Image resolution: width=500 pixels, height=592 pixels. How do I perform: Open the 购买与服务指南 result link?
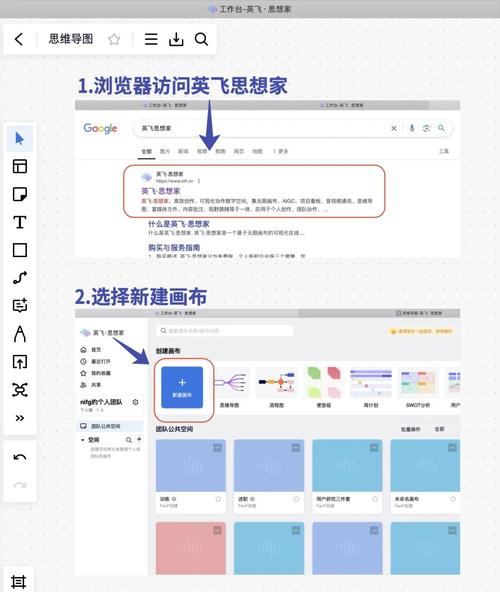(x=174, y=248)
